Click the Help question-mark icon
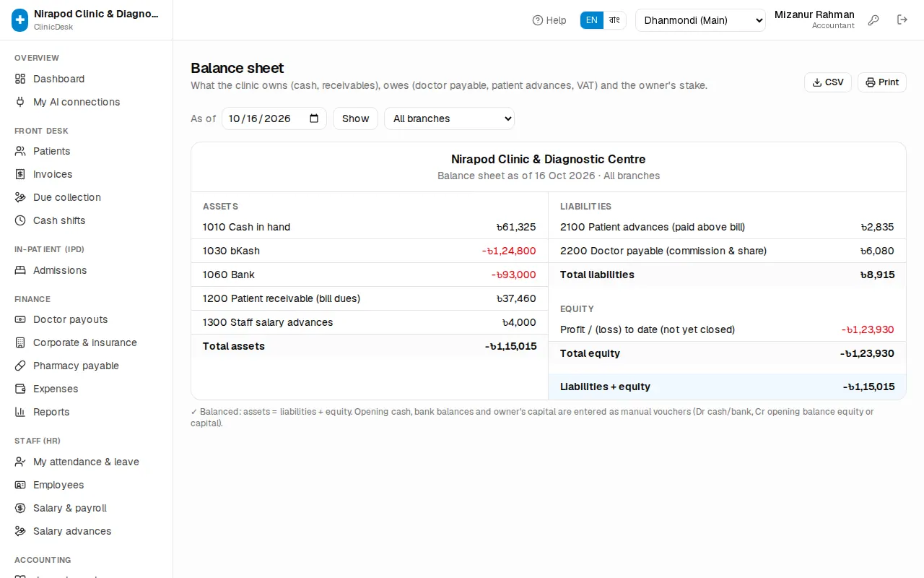The width and height of the screenshot is (924, 578). click(537, 20)
